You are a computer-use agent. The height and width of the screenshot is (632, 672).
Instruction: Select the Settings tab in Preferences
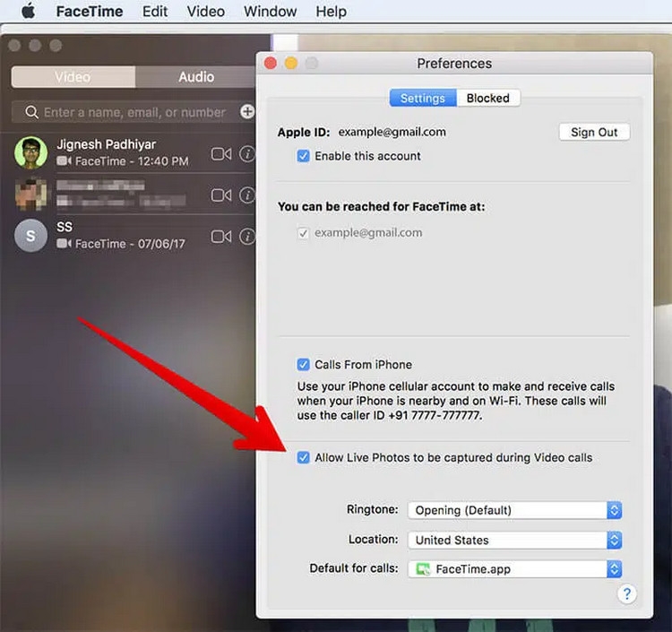[x=423, y=99]
